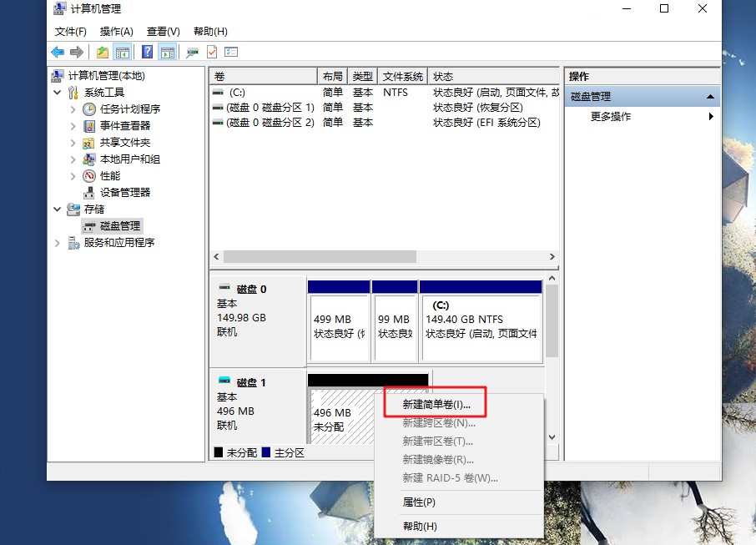Image resolution: width=756 pixels, height=545 pixels.
Task: Expand the 事件查看器 node arrow
Action: [73, 126]
